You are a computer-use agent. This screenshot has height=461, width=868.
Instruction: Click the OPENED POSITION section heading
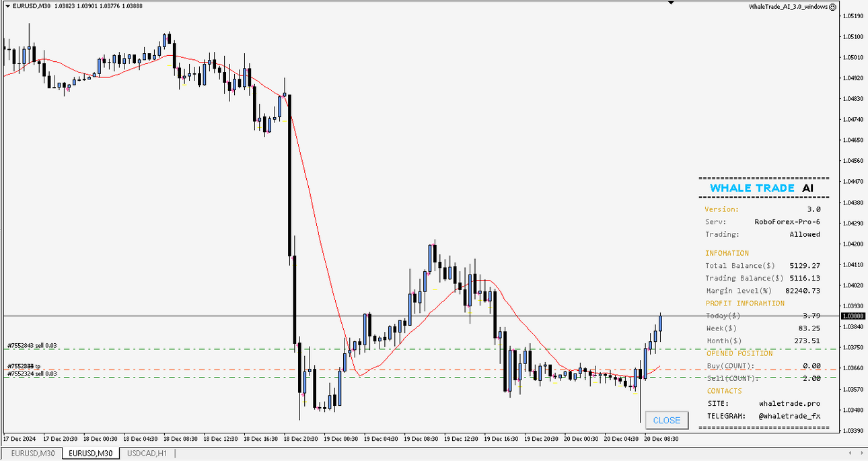tap(739, 353)
